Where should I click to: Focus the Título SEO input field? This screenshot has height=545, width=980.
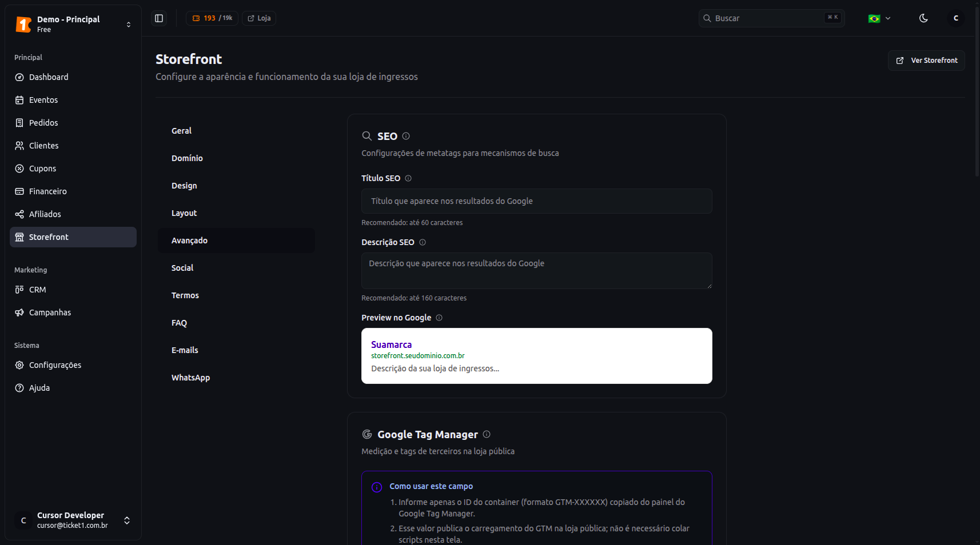coord(537,201)
